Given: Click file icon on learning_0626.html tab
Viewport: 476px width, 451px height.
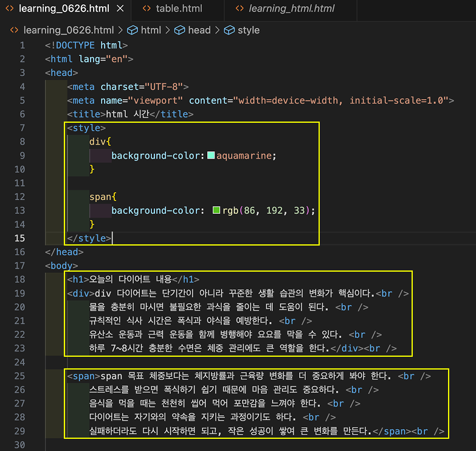Looking at the screenshot, I should [9, 9].
